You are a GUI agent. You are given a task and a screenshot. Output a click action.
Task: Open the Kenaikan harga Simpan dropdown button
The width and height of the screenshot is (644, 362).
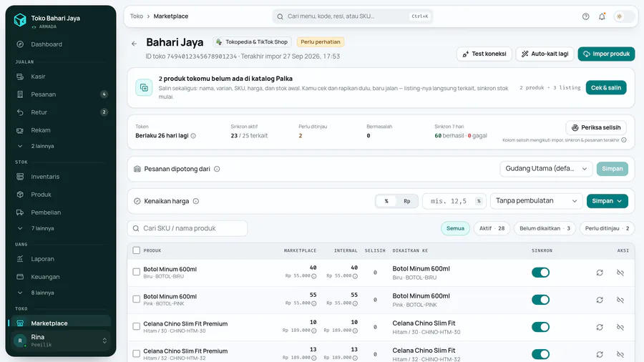607,201
